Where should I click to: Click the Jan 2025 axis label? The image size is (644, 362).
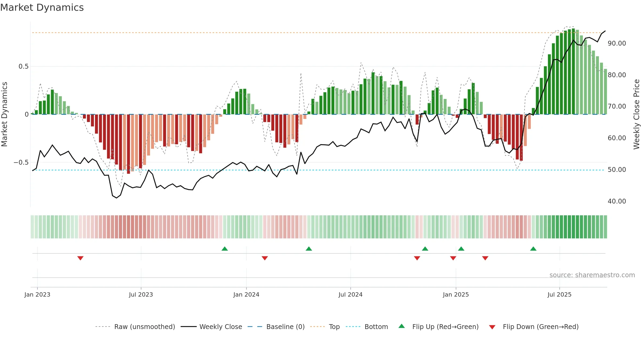pos(456,294)
